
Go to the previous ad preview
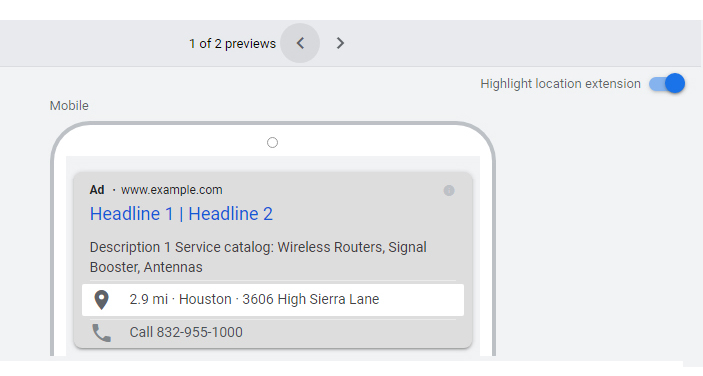300,43
